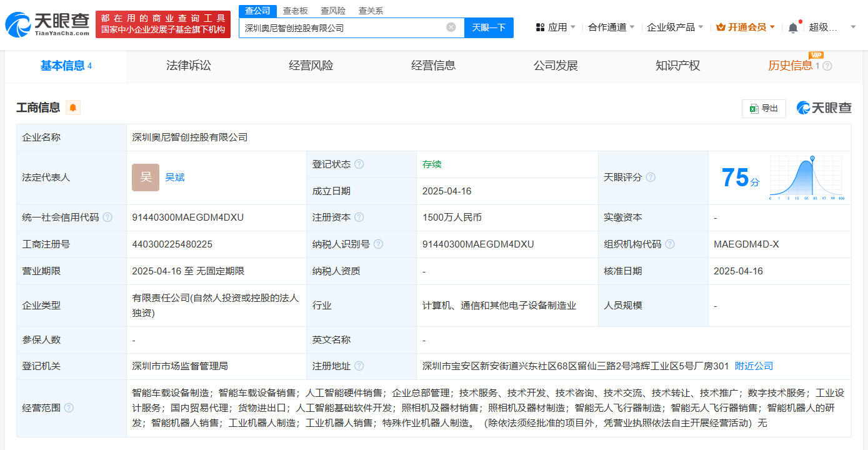Click the Tianyancha logo in header

point(47,24)
